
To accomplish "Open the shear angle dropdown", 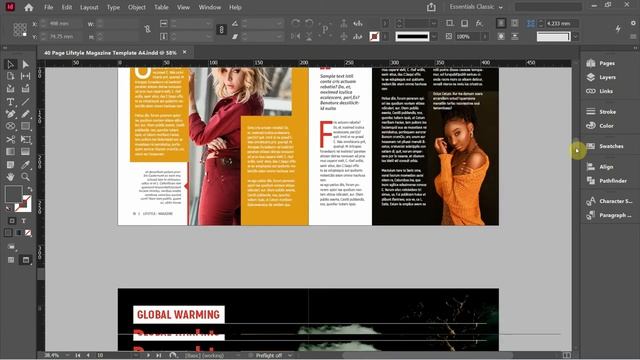I will [x=279, y=36].
